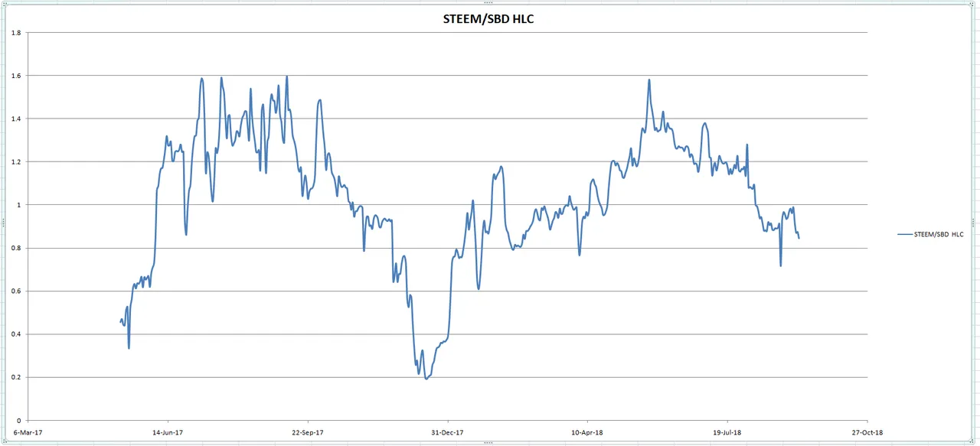Click the 6-Mar-17 date axis label
980x446 pixels.
click(28, 432)
